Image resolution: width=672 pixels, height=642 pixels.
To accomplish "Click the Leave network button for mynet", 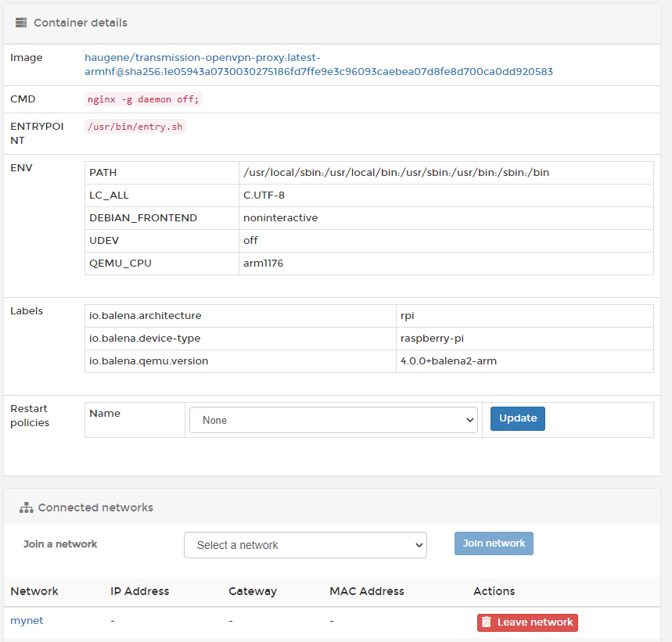I will point(527,622).
